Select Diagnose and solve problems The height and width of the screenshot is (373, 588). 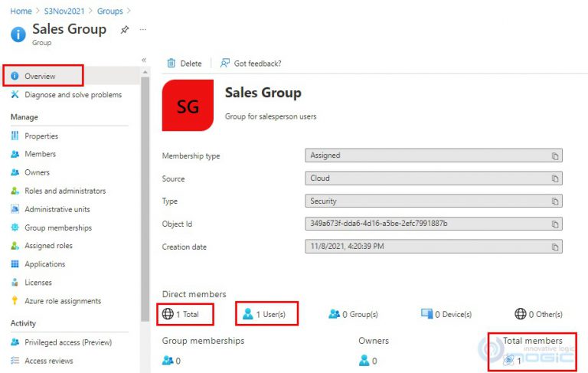tap(73, 95)
